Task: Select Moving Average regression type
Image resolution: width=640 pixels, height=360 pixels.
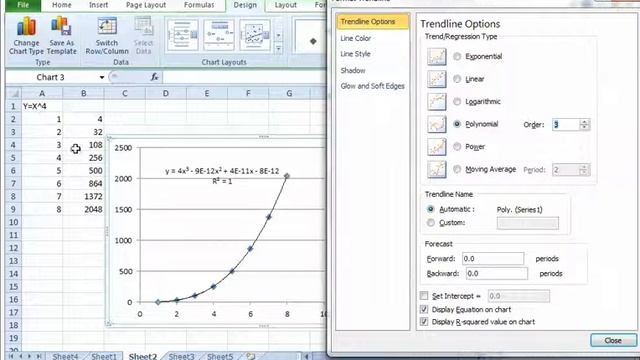Action: (457, 169)
